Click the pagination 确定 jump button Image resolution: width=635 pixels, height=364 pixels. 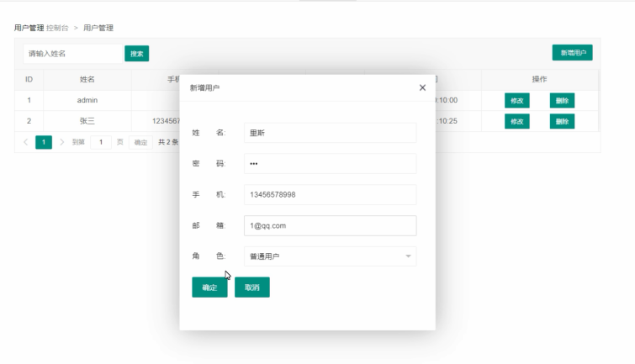tap(140, 142)
